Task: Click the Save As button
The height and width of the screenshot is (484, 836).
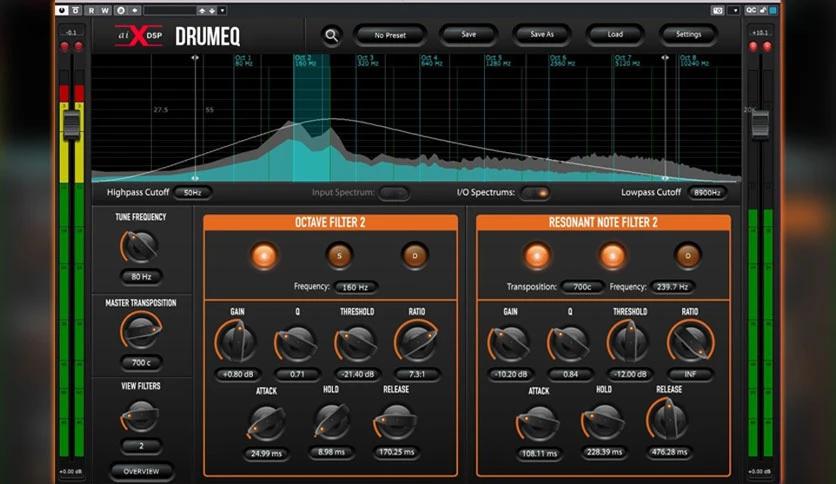Action: [x=542, y=35]
